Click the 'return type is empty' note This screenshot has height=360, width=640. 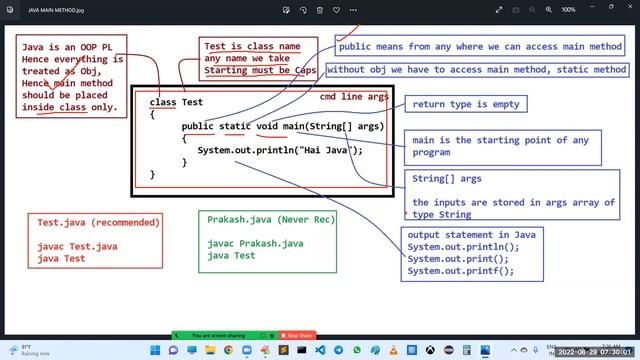tap(466, 104)
